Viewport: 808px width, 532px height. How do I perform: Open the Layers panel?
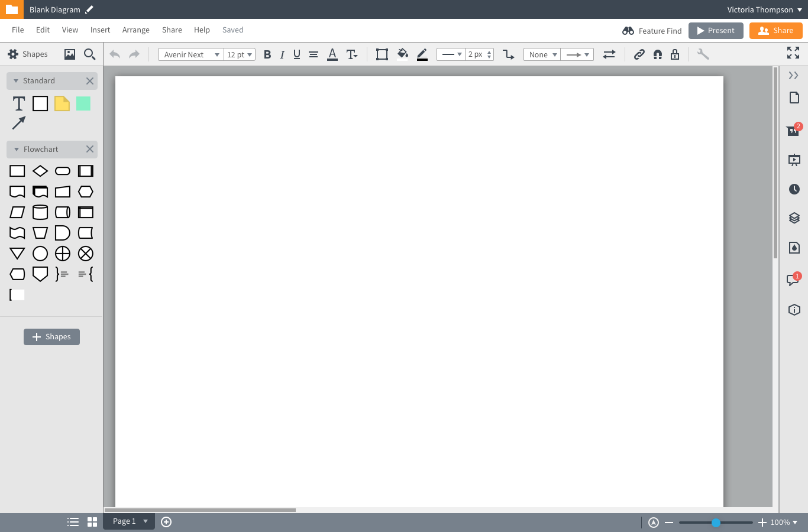tap(793, 218)
